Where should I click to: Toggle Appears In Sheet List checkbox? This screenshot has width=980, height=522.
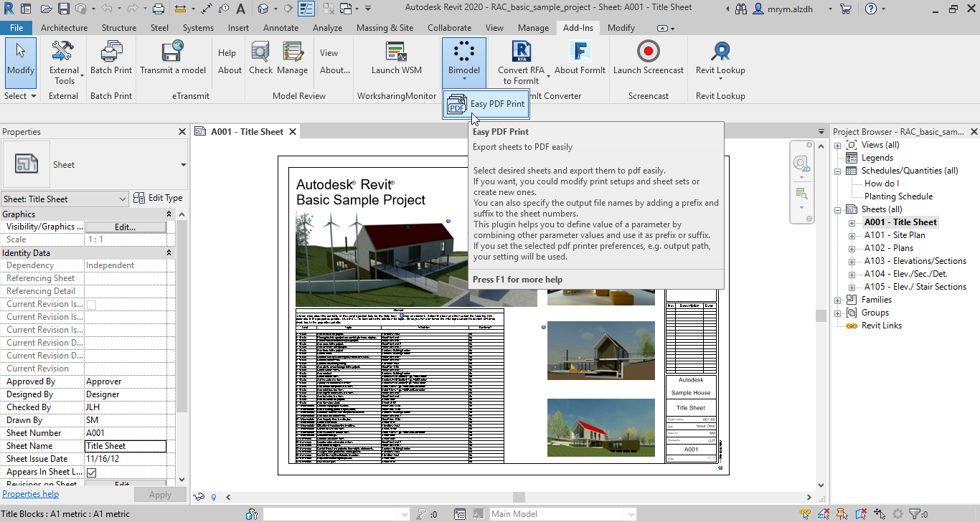tap(91, 473)
